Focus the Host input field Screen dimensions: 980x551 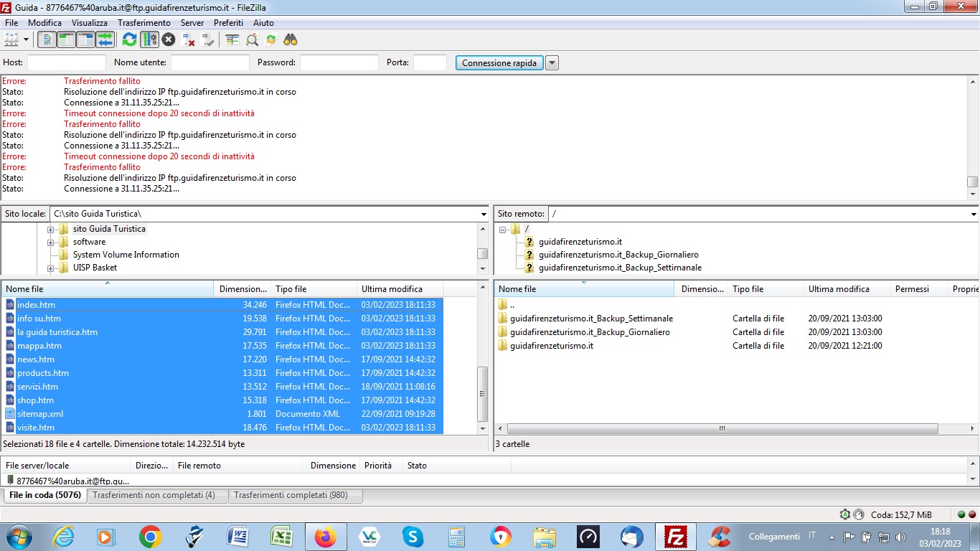67,63
